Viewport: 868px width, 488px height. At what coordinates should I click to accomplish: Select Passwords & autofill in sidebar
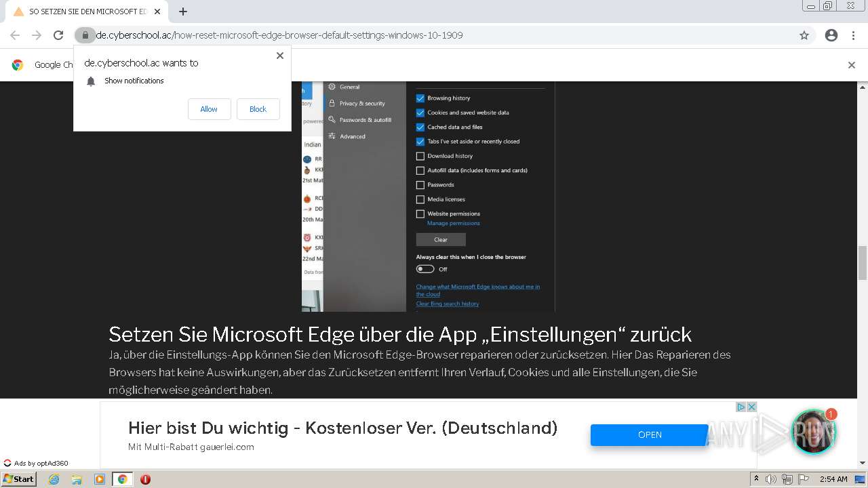(x=360, y=120)
